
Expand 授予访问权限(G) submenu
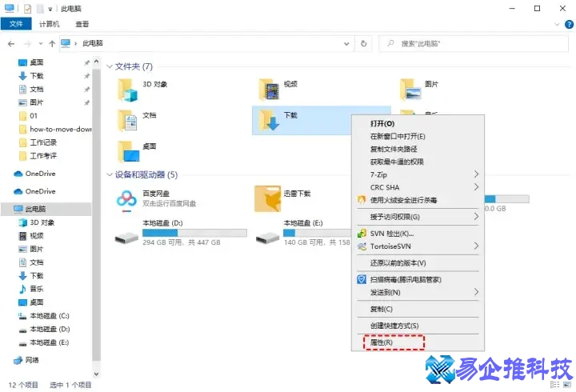pyautogui.click(x=476, y=216)
